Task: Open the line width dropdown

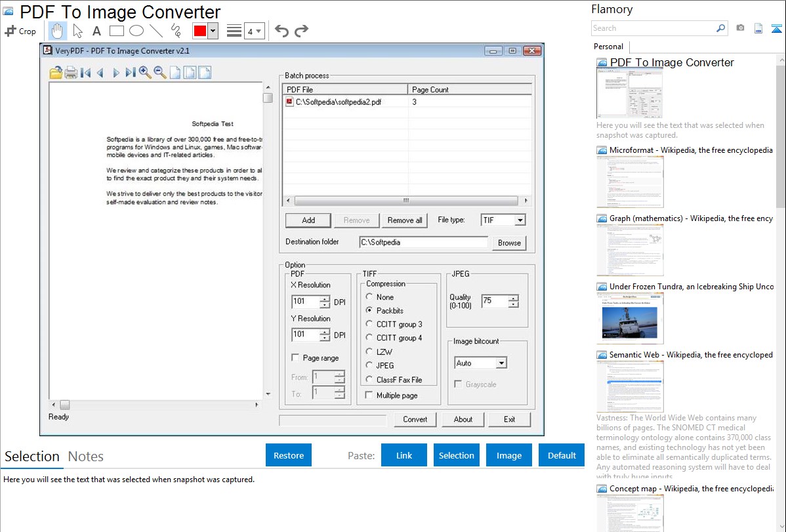Action: (x=254, y=31)
